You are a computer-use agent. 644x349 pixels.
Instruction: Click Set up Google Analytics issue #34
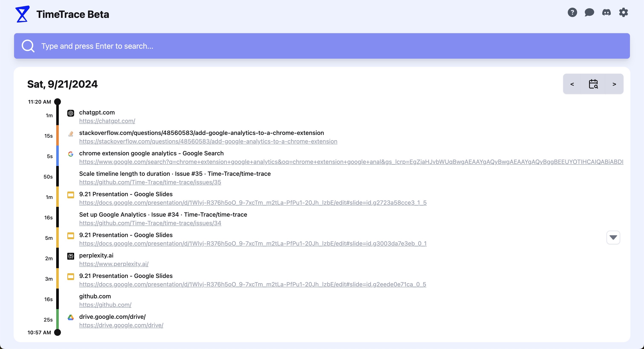(x=163, y=215)
